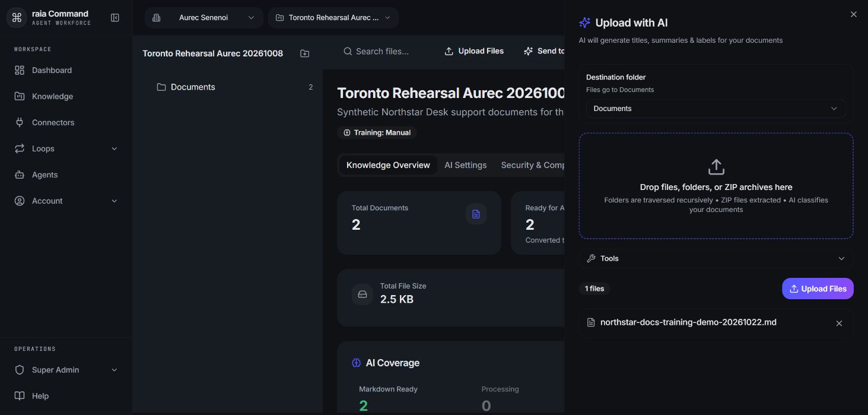Click the new folder icon
868x415 pixels.
click(x=304, y=53)
